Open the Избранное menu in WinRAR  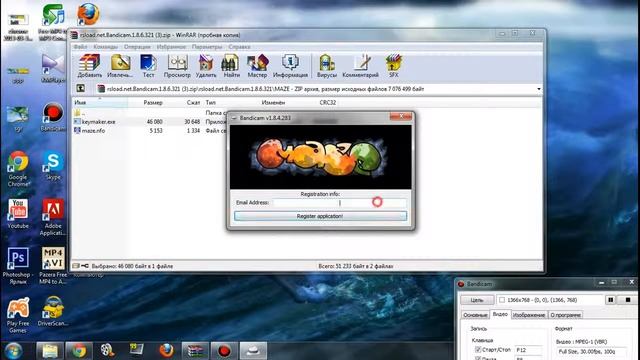[171, 47]
